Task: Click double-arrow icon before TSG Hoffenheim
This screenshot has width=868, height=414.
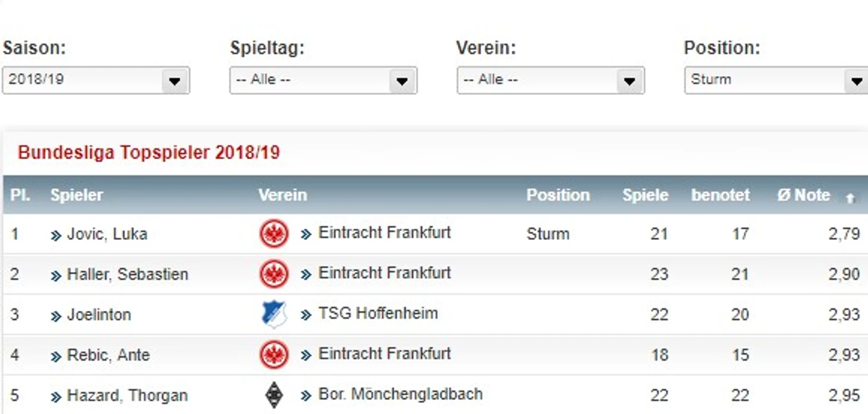Action: 306,315
